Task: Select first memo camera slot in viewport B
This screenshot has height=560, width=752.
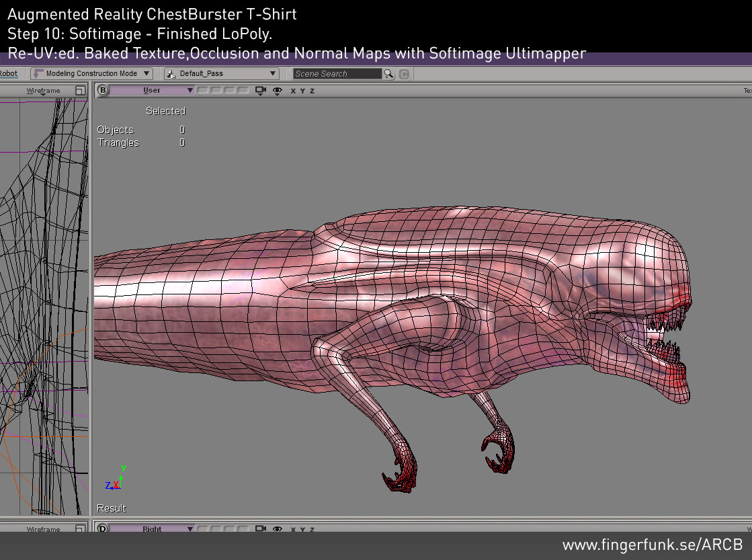Action: pos(203,89)
